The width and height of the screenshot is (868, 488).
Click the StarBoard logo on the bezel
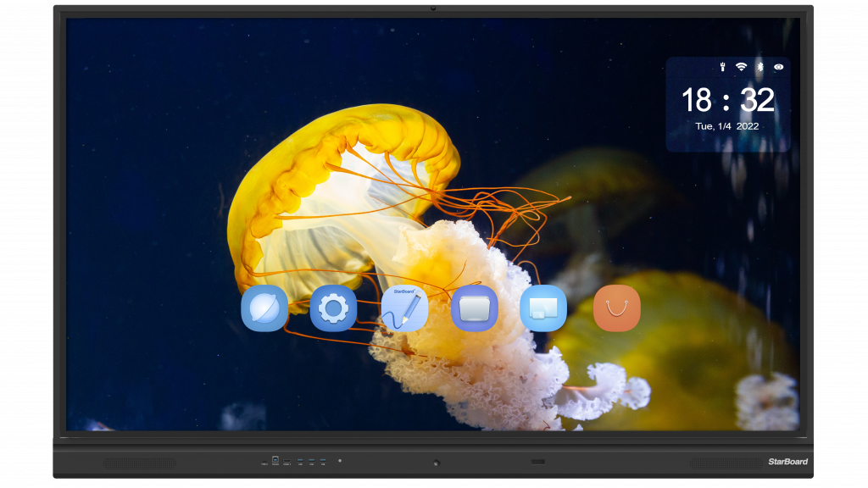[x=787, y=462]
